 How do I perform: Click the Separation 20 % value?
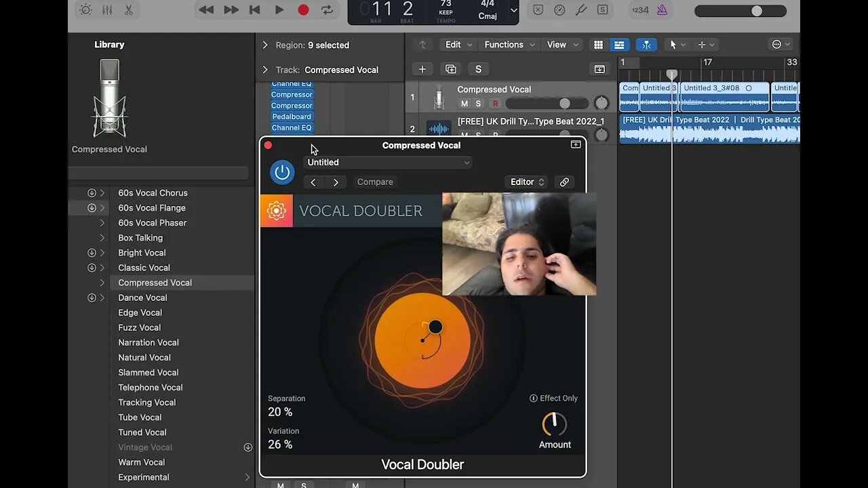click(x=280, y=412)
